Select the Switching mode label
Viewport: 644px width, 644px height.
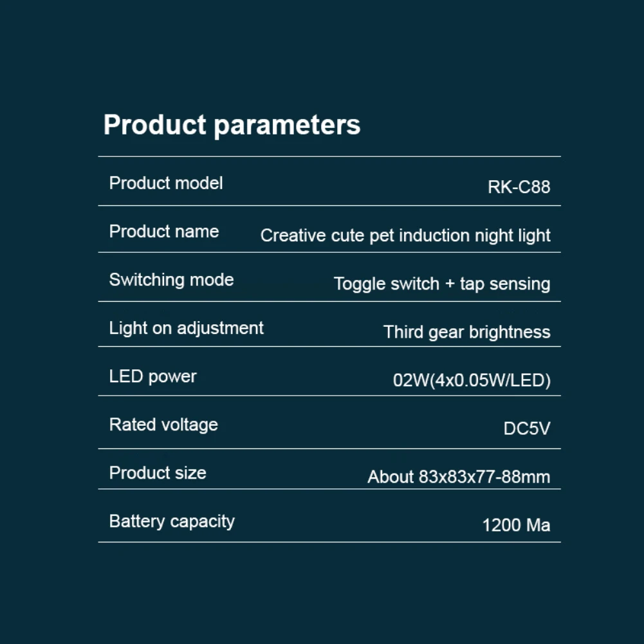[x=171, y=280]
